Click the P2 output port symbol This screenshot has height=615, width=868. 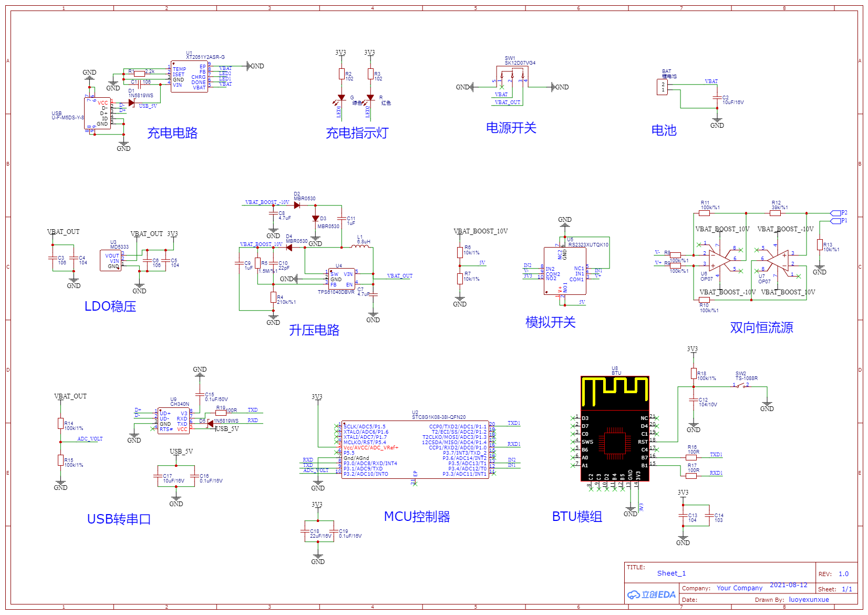[x=835, y=213]
